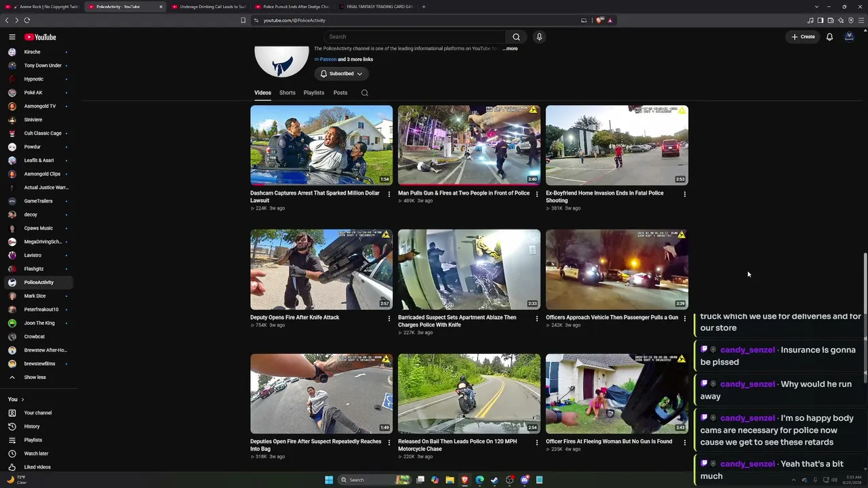Open Your channel in the sidebar

[37, 413]
